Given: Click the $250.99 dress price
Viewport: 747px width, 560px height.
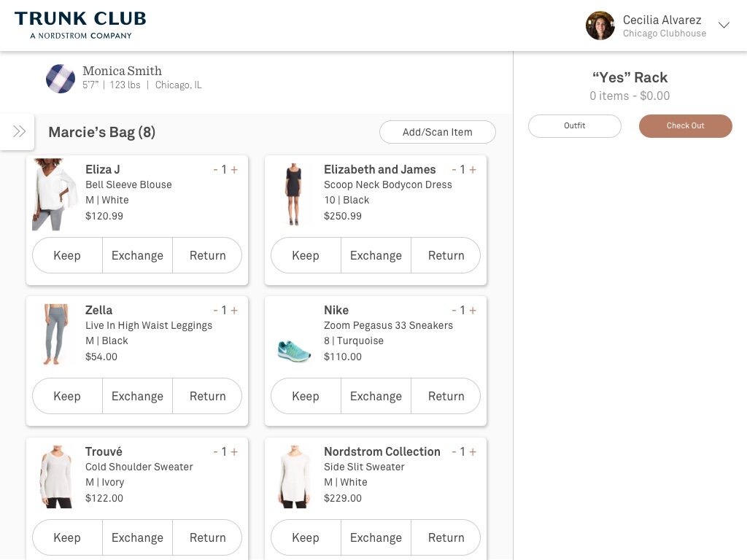Looking at the screenshot, I should pos(343,216).
